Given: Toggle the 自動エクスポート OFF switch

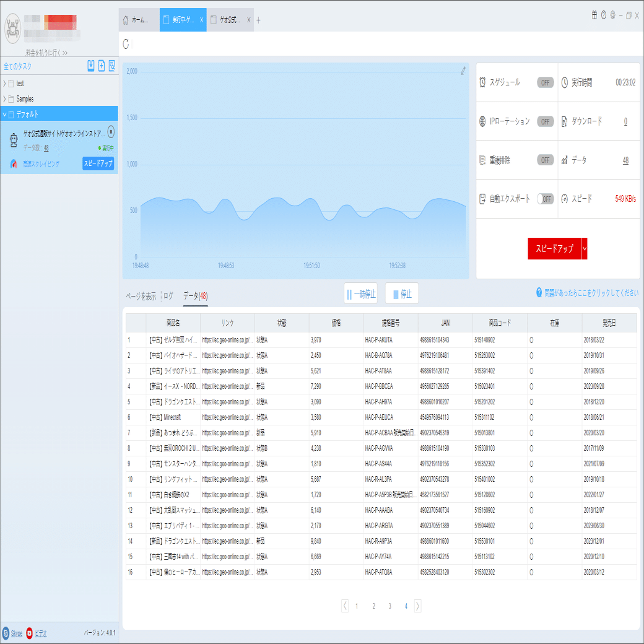Looking at the screenshot, I should click(x=545, y=199).
